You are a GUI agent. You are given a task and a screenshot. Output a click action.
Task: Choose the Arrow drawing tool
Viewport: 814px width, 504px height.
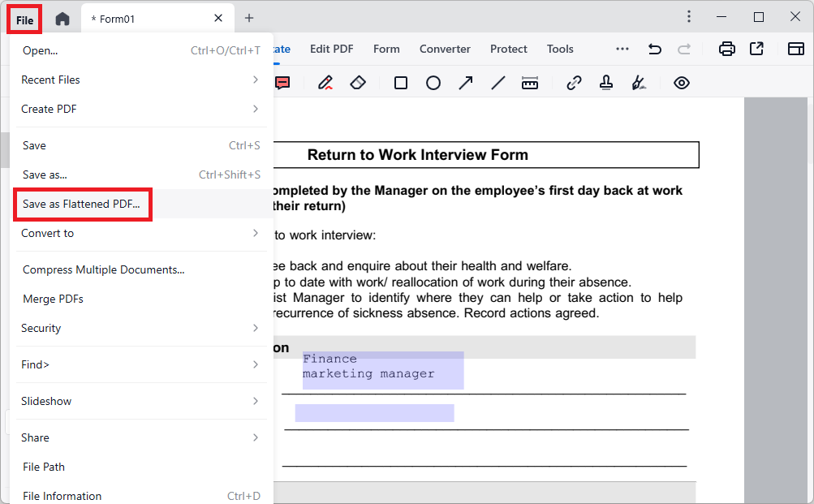(x=466, y=83)
